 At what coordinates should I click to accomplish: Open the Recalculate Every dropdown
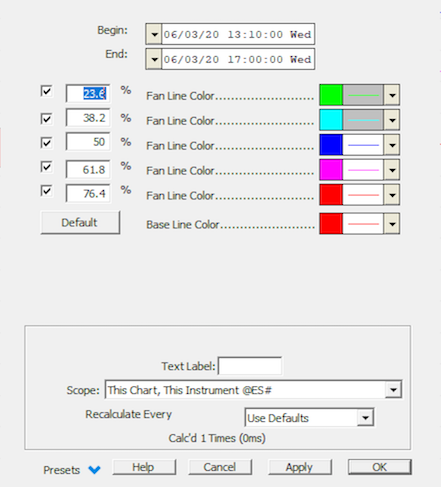[x=365, y=417]
